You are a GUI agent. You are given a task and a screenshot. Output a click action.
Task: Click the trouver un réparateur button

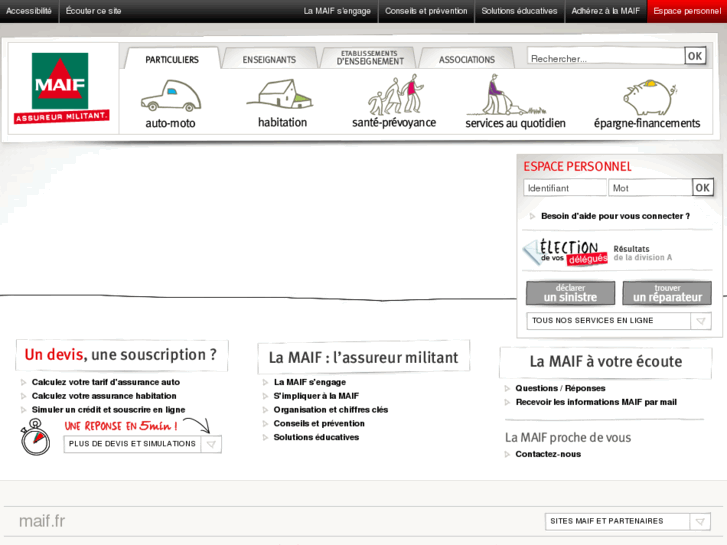pyautogui.click(x=667, y=293)
